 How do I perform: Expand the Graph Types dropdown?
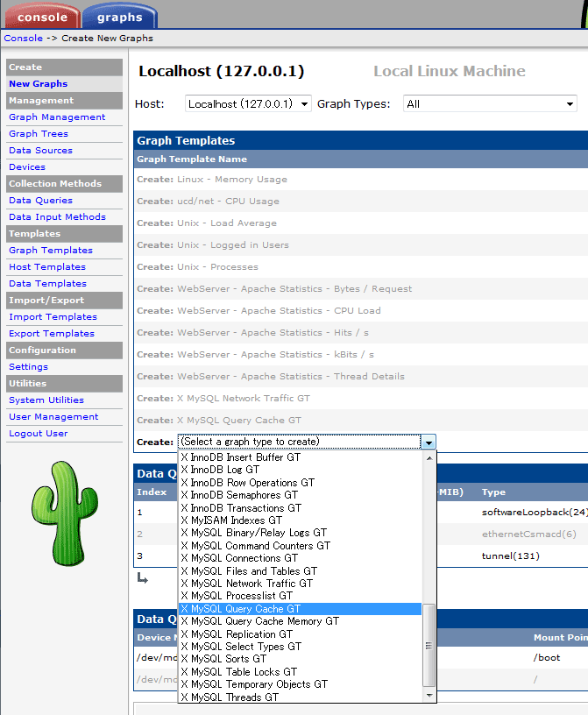(x=489, y=104)
